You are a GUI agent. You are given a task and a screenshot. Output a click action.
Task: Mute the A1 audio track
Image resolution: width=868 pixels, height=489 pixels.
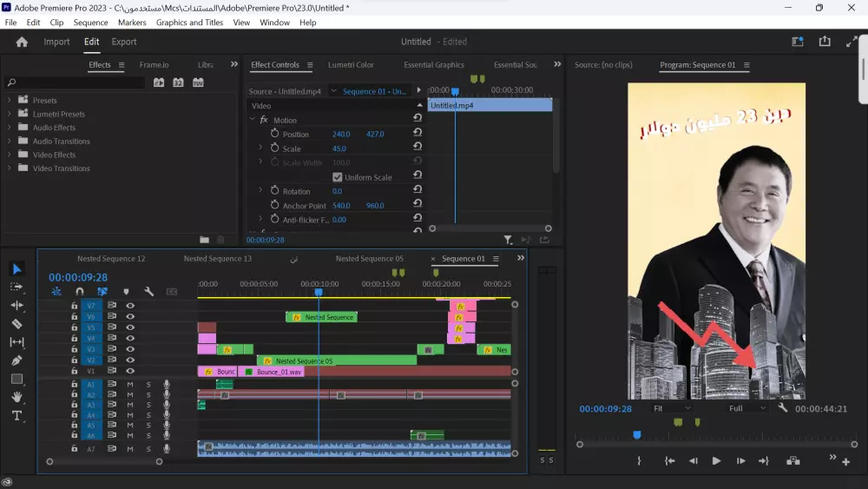click(130, 384)
